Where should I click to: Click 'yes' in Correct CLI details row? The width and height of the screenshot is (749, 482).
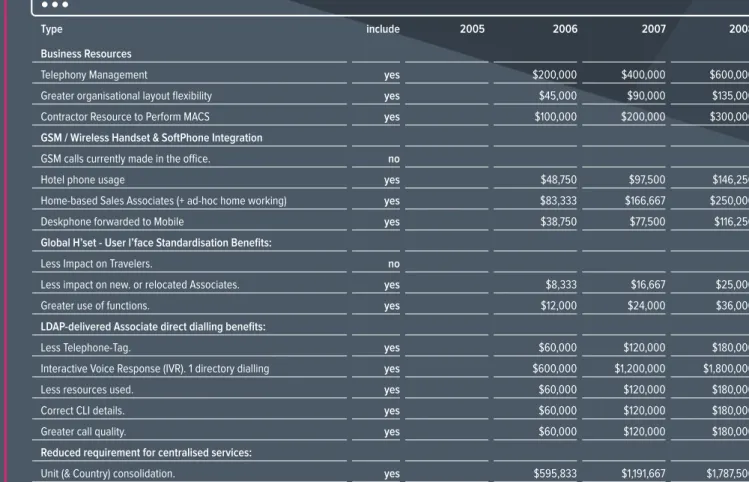coord(392,411)
